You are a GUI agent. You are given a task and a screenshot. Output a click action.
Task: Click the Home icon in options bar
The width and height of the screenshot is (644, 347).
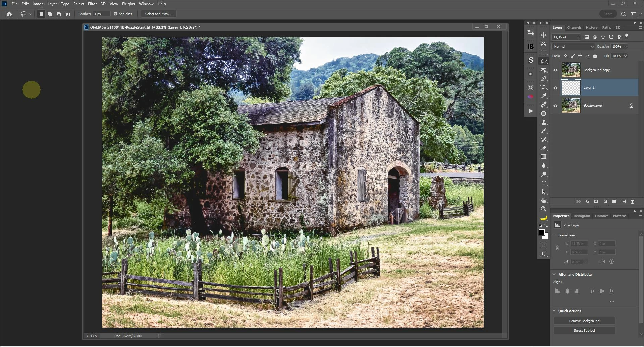tap(9, 14)
